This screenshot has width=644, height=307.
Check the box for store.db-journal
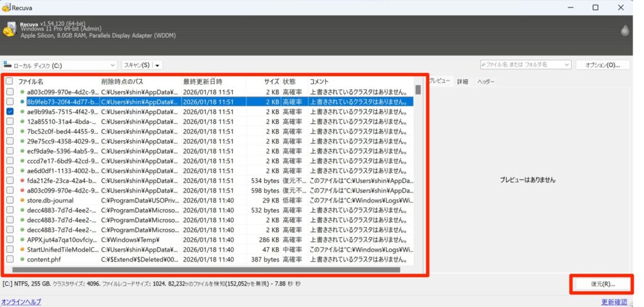(x=9, y=200)
